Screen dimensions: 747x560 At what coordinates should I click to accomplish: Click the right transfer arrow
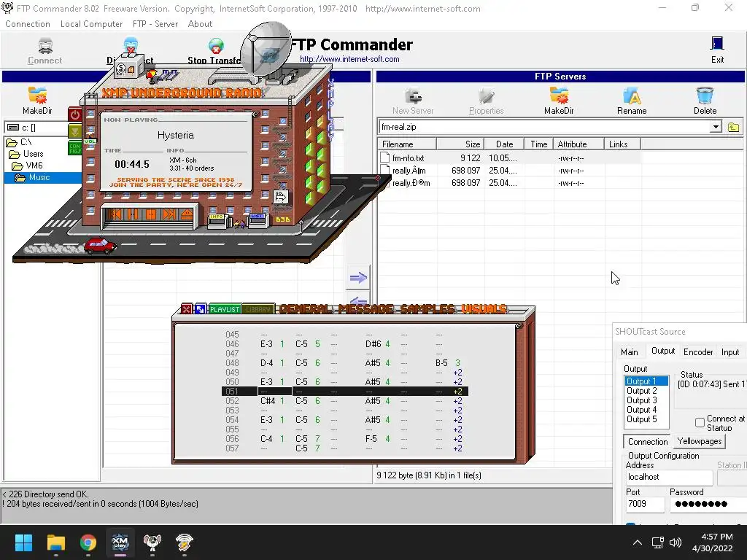coord(358,278)
